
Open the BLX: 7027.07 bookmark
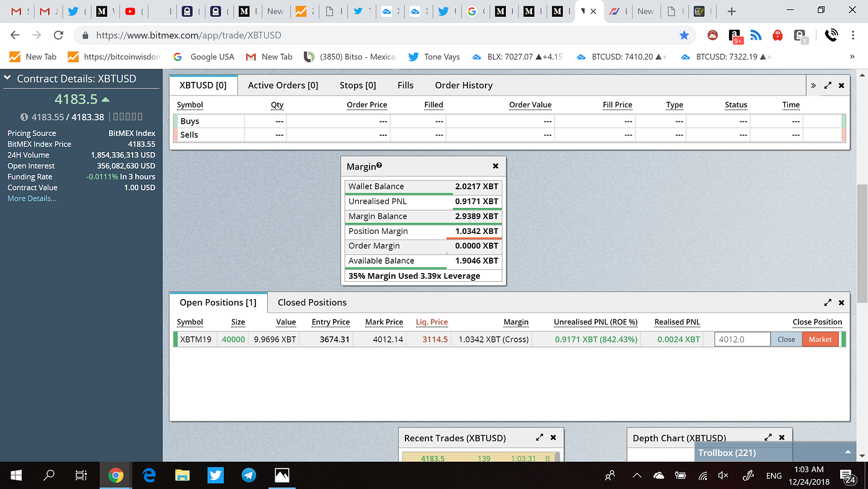point(518,56)
